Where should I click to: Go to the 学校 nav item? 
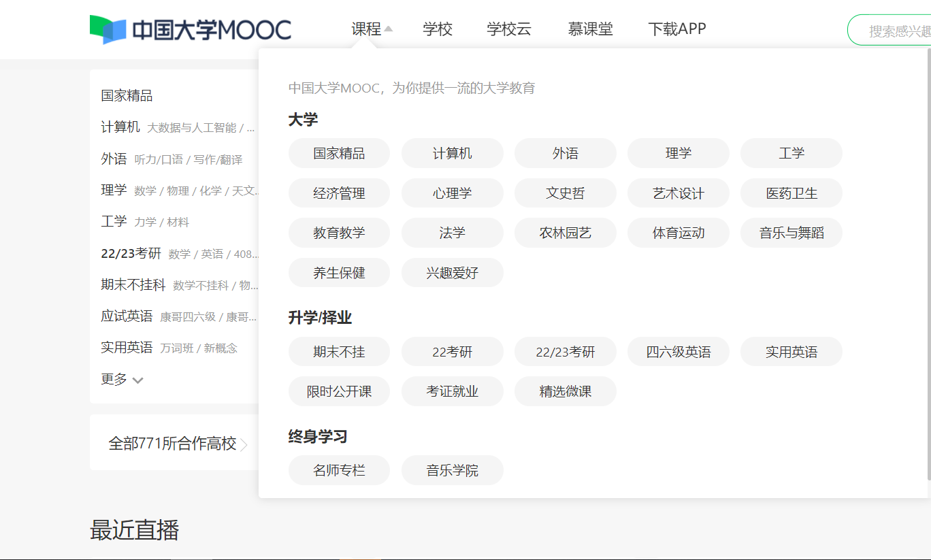pyautogui.click(x=438, y=29)
